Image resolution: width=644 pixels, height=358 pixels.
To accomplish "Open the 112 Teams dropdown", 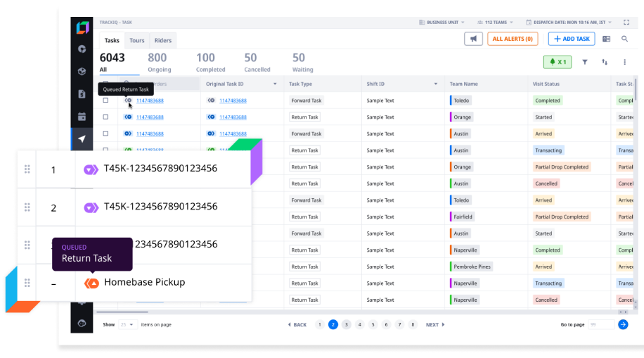I will pyautogui.click(x=496, y=23).
